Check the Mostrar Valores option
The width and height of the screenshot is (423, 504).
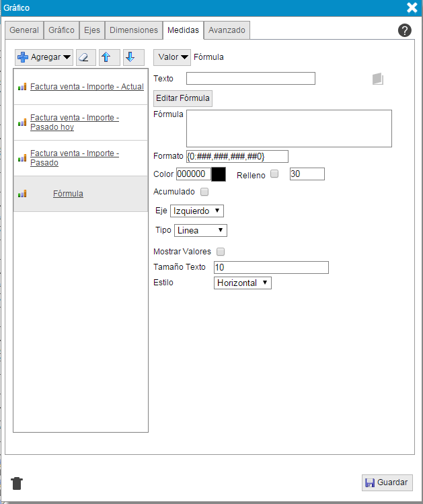pos(221,252)
